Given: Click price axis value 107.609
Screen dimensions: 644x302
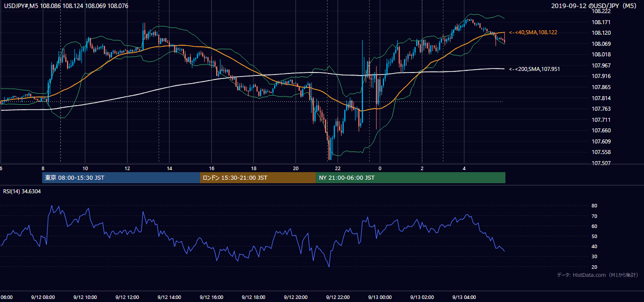Looking at the screenshot, I should (601, 141).
